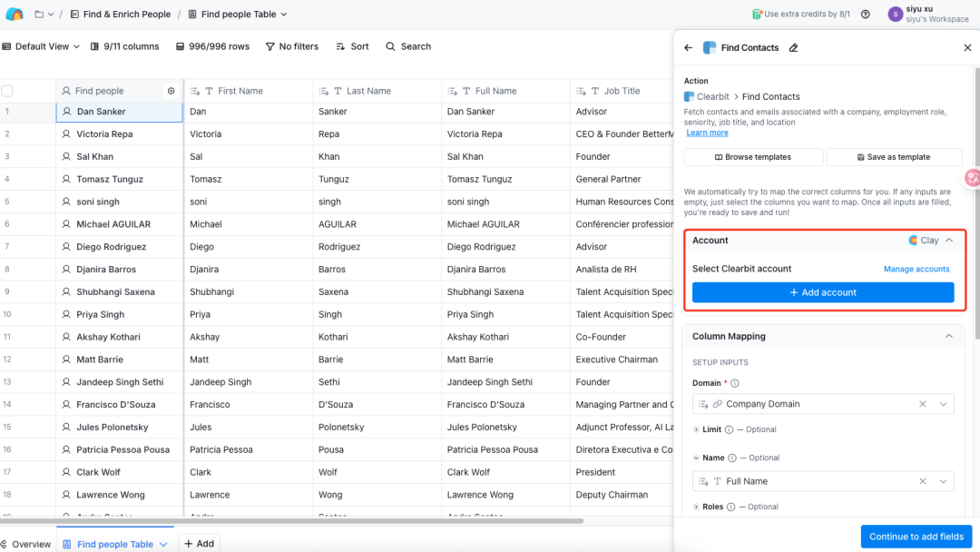Switch to the Overview tab

(26, 544)
